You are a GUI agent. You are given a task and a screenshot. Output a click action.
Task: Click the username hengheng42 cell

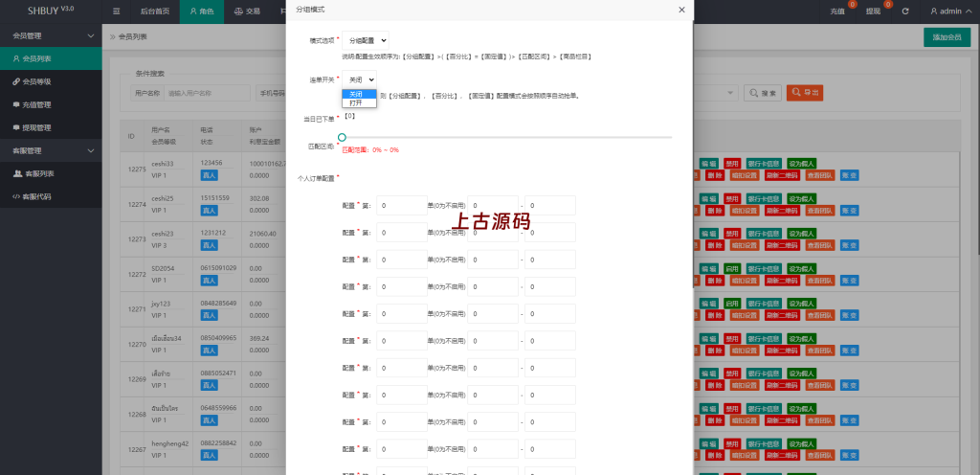170,443
